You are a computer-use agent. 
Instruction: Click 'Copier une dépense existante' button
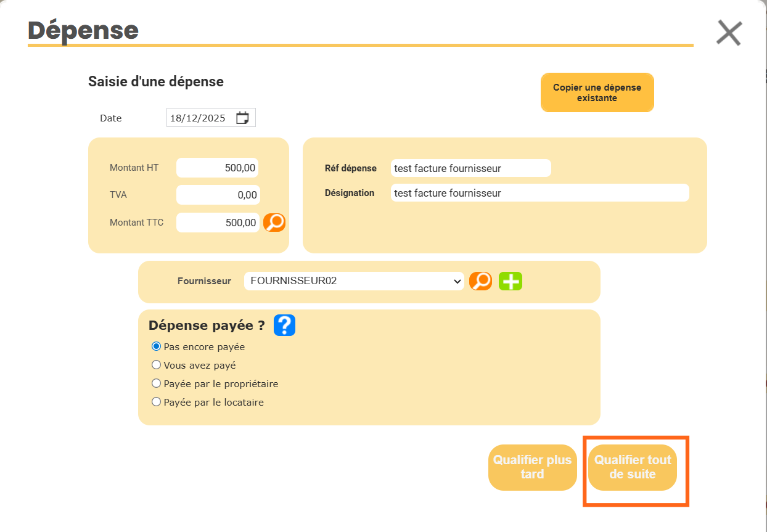597,92
